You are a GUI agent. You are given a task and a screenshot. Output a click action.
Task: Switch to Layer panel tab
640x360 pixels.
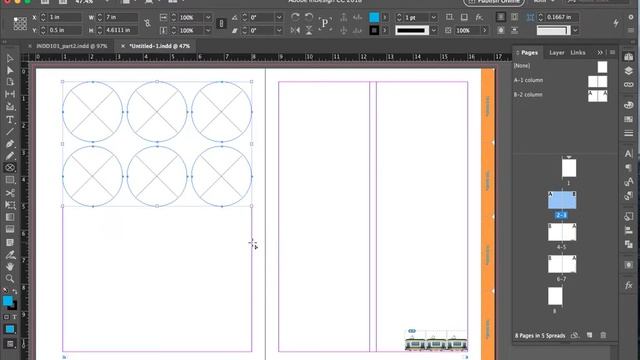[x=557, y=53]
